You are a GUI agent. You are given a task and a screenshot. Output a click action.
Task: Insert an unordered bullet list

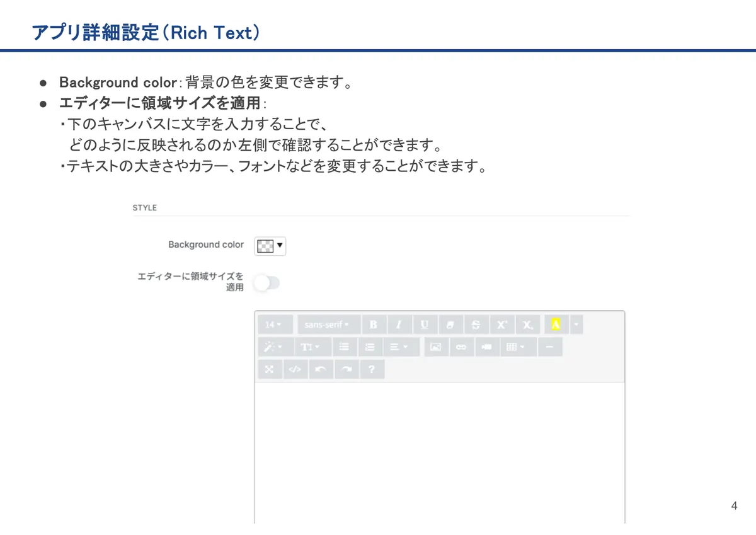[x=344, y=347]
